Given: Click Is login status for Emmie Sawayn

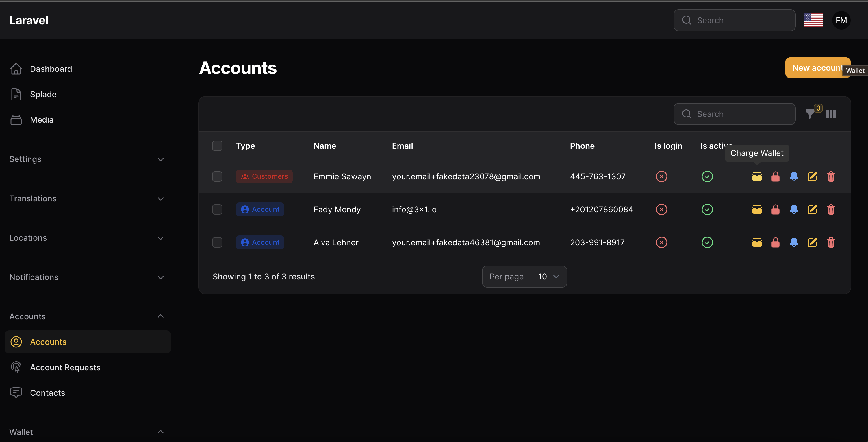Looking at the screenshot, I should pos(661,176).
